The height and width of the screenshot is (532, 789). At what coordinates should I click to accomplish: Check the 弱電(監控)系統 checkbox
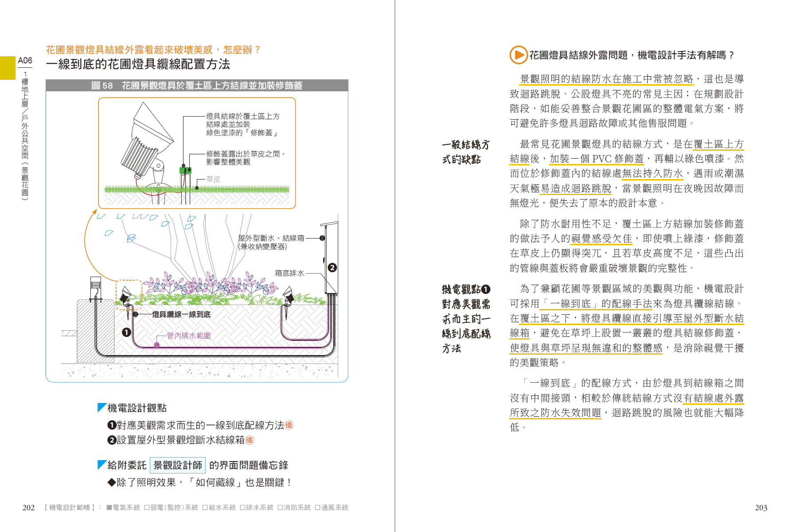point(147,508)
